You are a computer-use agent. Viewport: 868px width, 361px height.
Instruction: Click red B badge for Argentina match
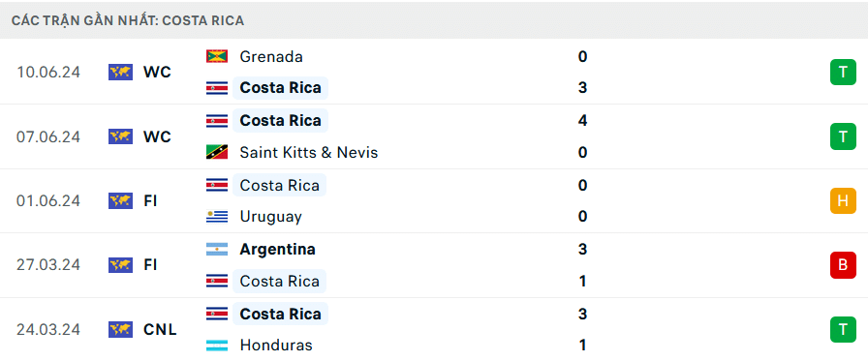(843, 265)
